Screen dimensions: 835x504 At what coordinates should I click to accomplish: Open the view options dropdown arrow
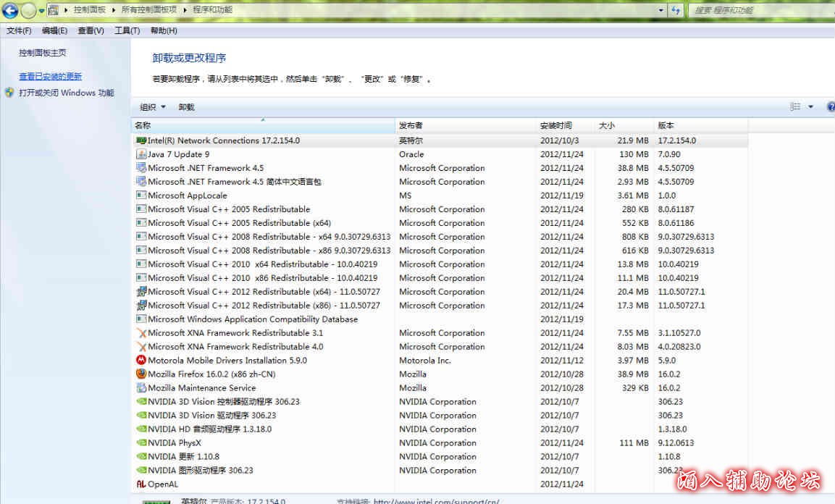pos(810,107)
